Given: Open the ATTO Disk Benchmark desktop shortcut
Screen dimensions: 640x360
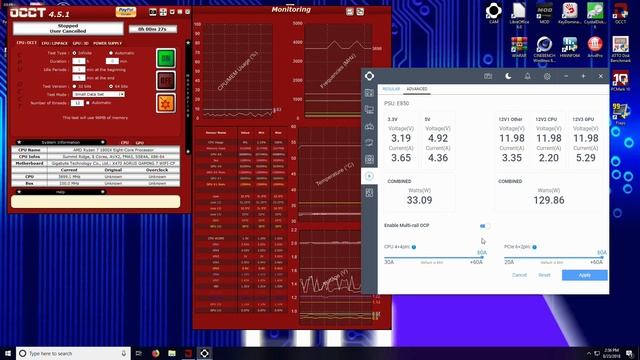Looking at the screenshot, I should [620, 49].
